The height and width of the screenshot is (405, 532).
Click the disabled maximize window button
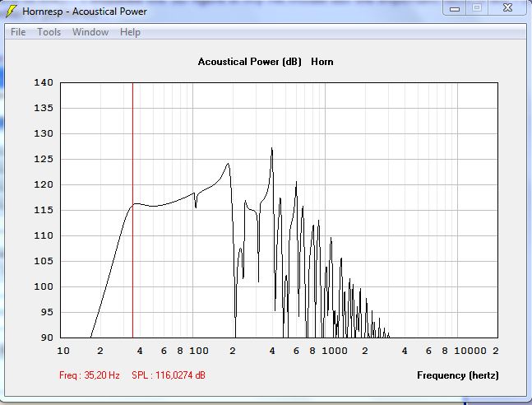477,7
